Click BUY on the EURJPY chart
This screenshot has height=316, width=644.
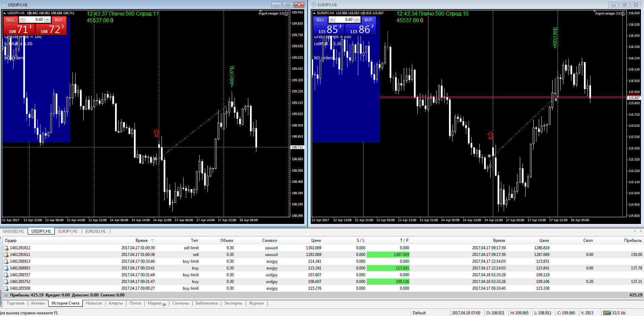pyautogui.click(x=368, y=20)
